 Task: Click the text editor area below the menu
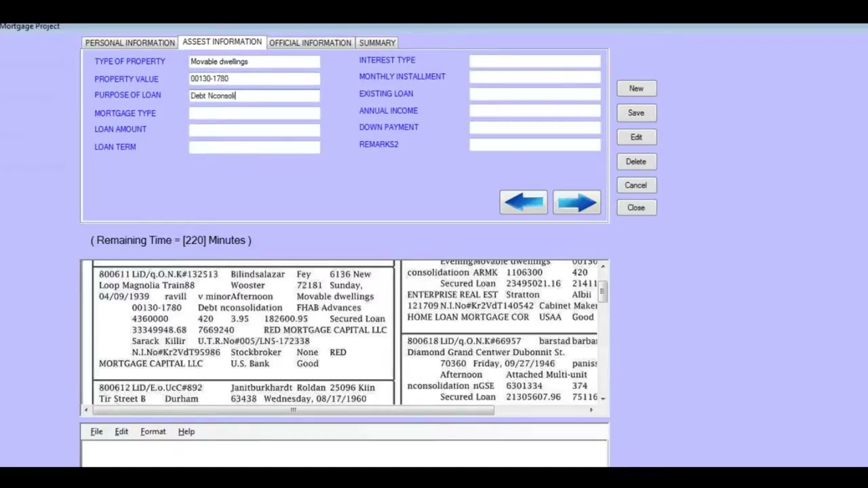344,453
